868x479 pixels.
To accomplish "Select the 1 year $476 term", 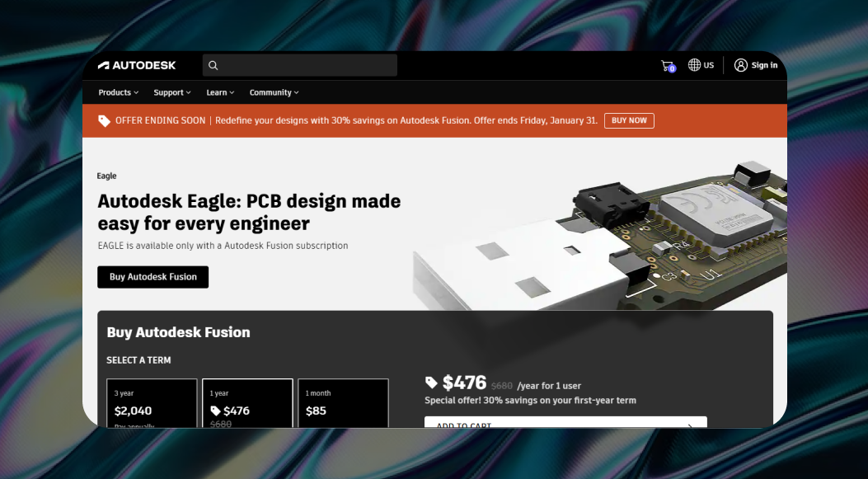I will (247, 403).
